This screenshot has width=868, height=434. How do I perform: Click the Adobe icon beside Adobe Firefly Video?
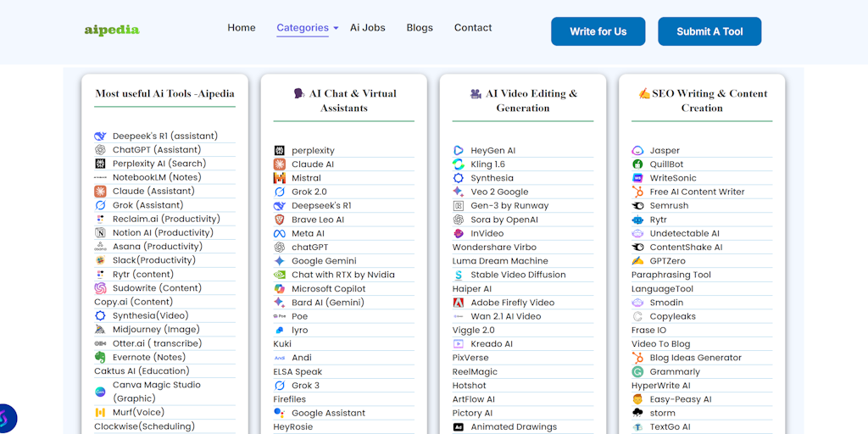[x=459, y=303]
